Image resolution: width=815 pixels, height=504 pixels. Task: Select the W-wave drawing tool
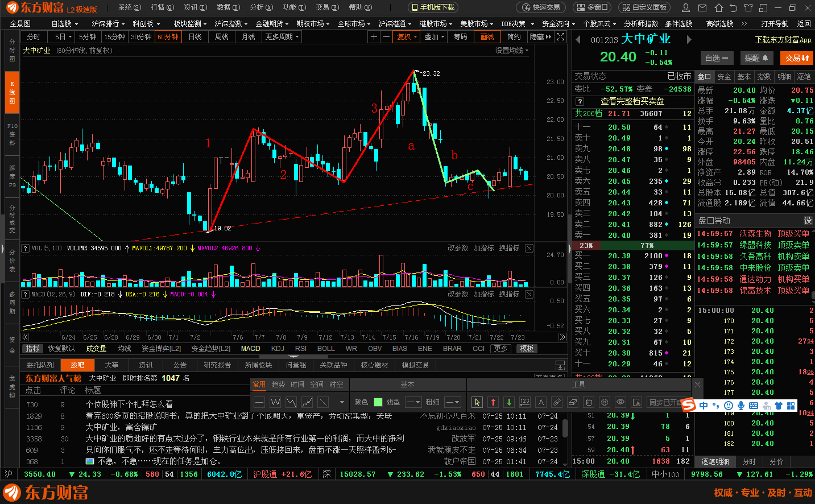pyautogui.click(x=275, y=402)
